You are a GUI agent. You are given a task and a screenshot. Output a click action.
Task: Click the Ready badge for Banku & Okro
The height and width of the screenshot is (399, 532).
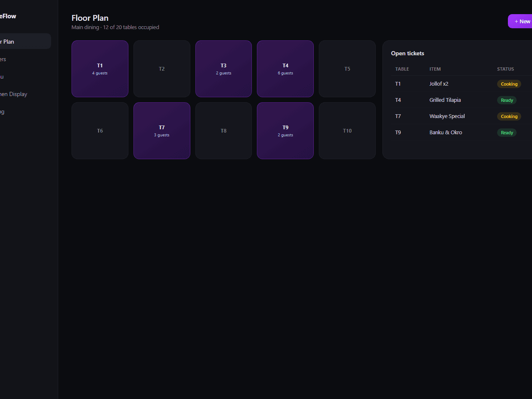point(507,133)
